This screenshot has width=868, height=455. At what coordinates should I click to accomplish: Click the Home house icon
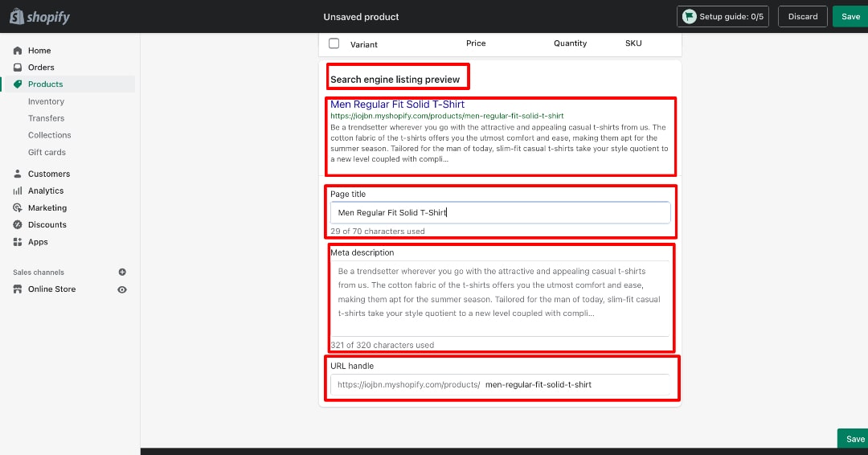18,51
